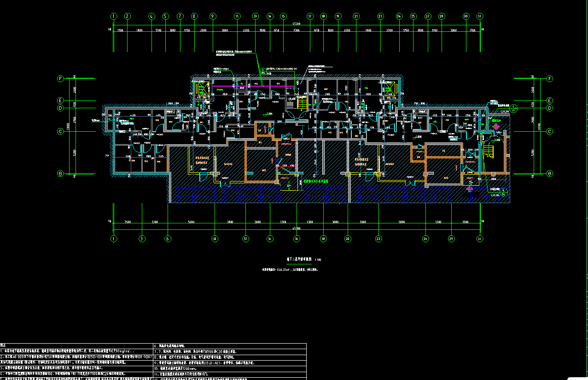
Task: Click bottom axis bubble 10
Action: pos(215,239)
